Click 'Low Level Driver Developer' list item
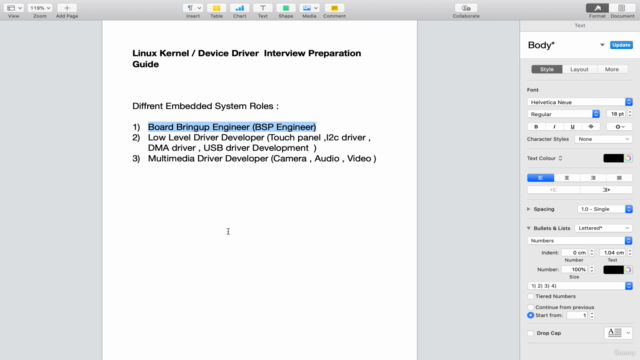This screenshot has height=360, width=640. [259, 142]
